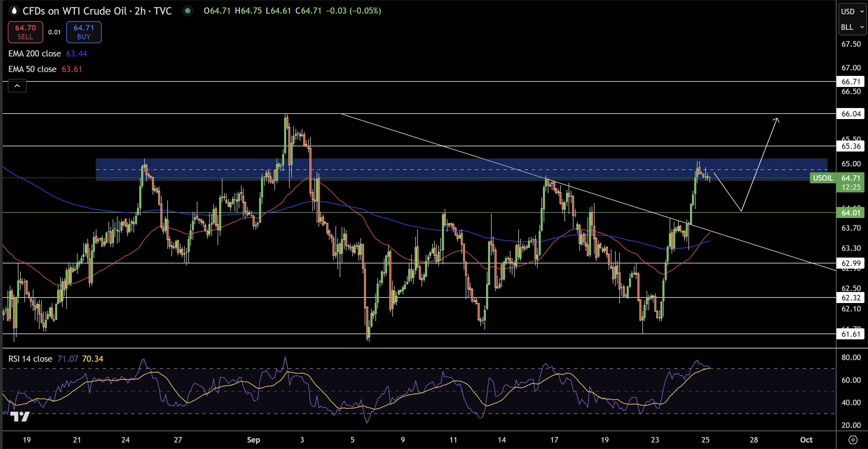868x449 pixels.
Task: Click the BUY 64.71 button
Action: click(x=83, y=32)
